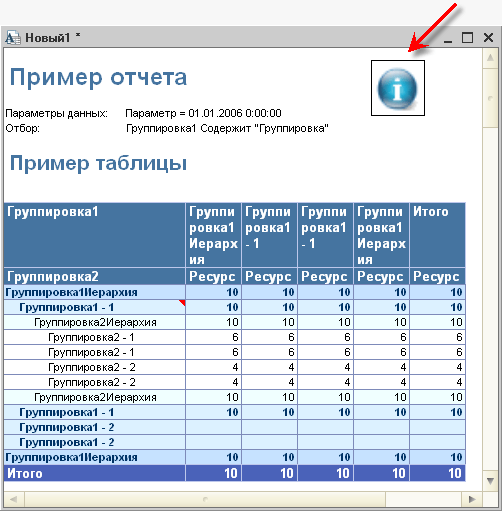Viewport: 502px width, 511px height.
Task: Select the "Пример таблицы" heading
Action: point(98,163)
